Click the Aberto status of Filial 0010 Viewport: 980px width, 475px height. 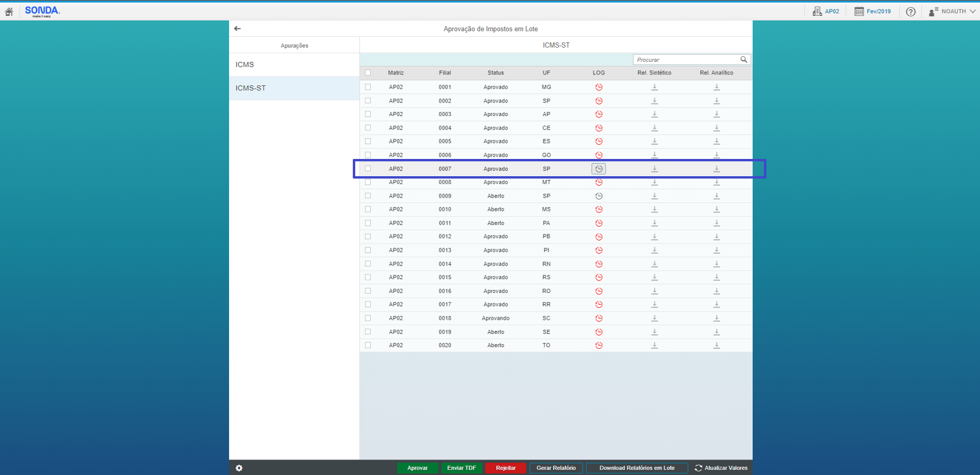click(x=496, y=210)
